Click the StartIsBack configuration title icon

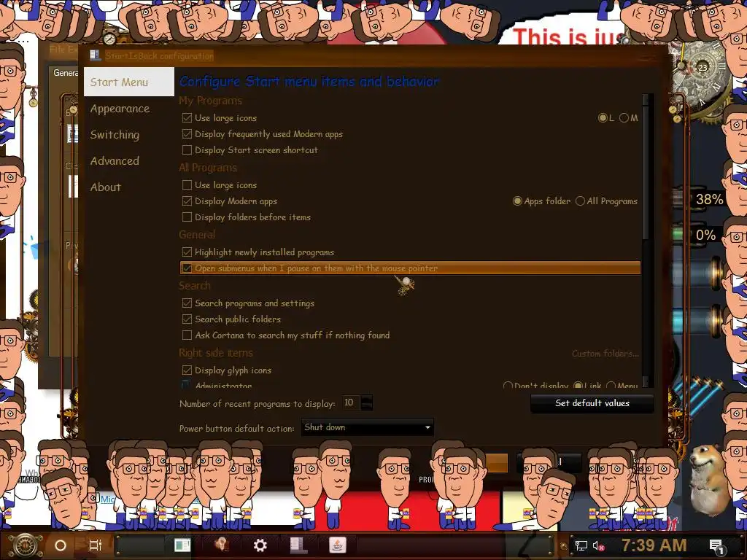click(x=96, y=55)
